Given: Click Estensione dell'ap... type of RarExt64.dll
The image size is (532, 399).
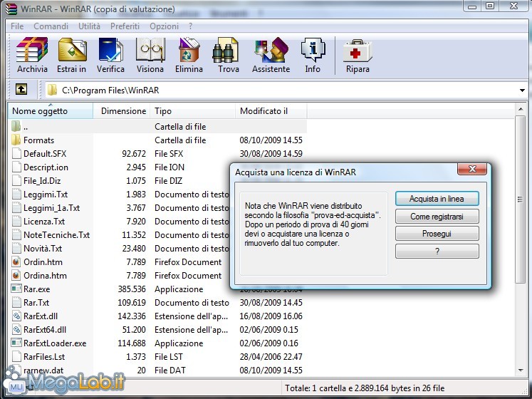Looking at the screenshot, I should click(x=192, y=330).
